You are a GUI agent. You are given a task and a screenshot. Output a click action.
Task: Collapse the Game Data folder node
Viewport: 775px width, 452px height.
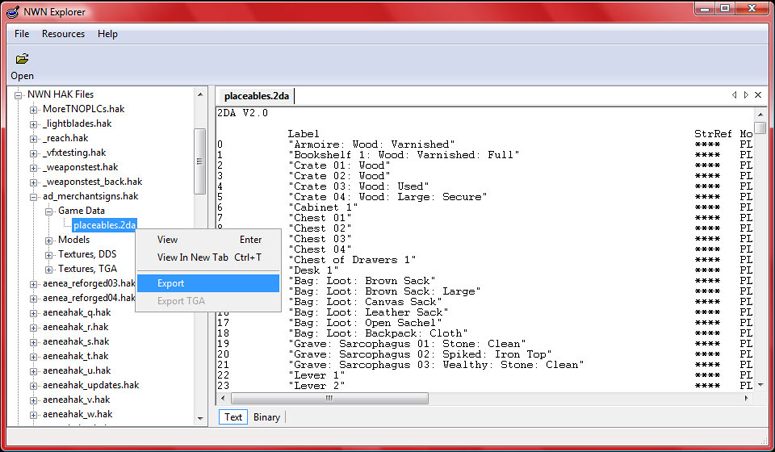[48, 211]
